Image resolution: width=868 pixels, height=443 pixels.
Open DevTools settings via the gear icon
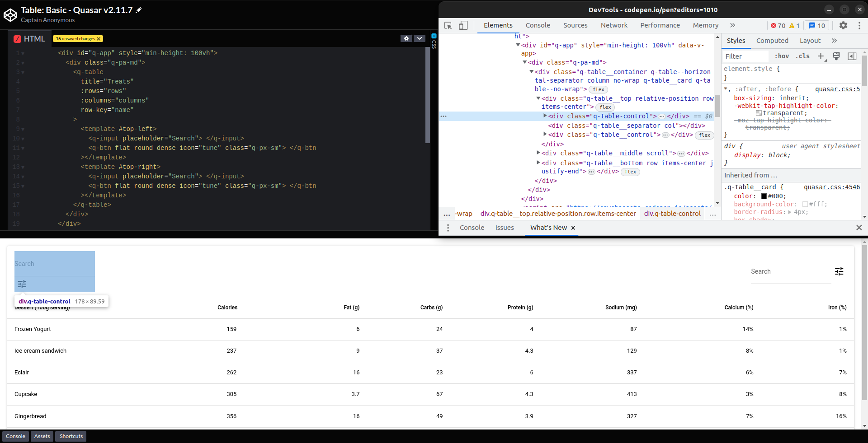[x=844, y=26]
